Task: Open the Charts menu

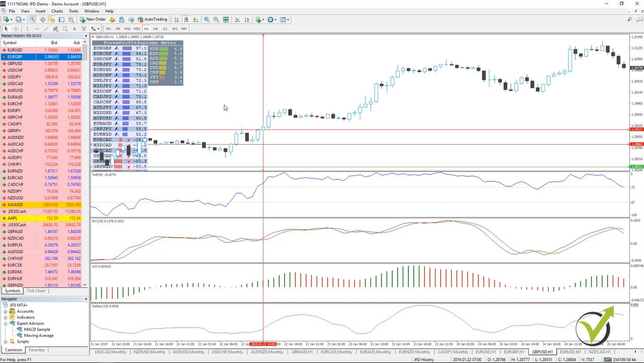Action: point(58,11)
